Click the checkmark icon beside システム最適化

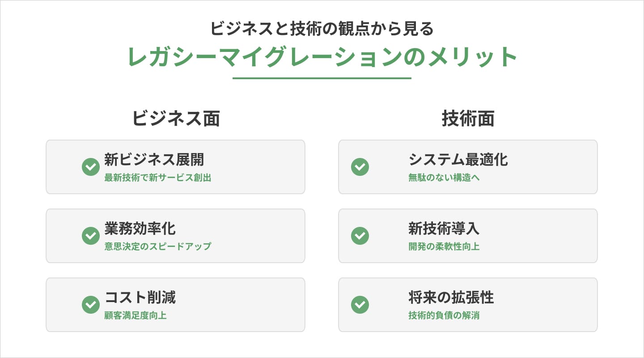point(360,167)
